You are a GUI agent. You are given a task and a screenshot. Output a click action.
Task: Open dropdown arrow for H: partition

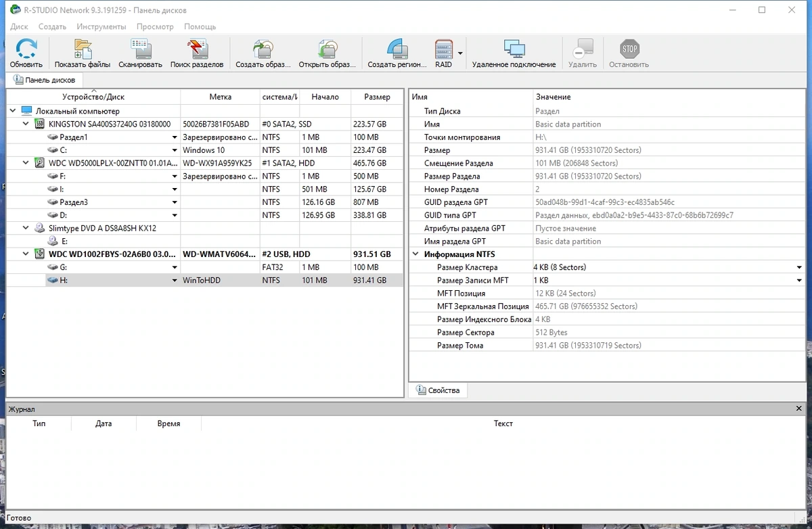click(x=175, y=281)
